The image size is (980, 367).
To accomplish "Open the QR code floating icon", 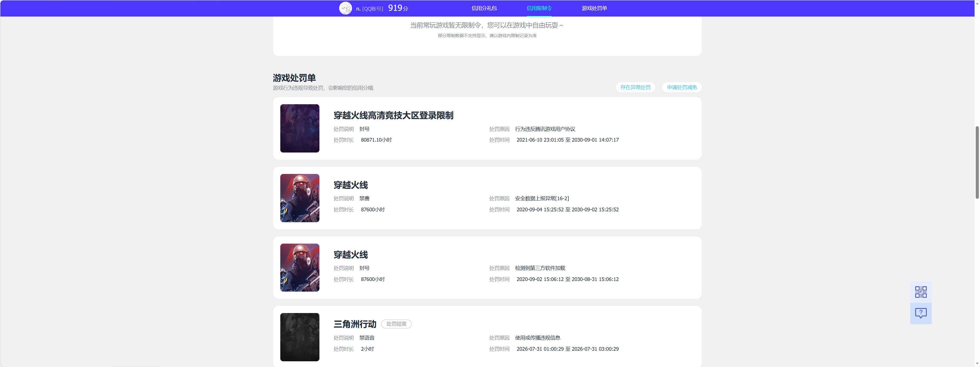I will (921, 292).
